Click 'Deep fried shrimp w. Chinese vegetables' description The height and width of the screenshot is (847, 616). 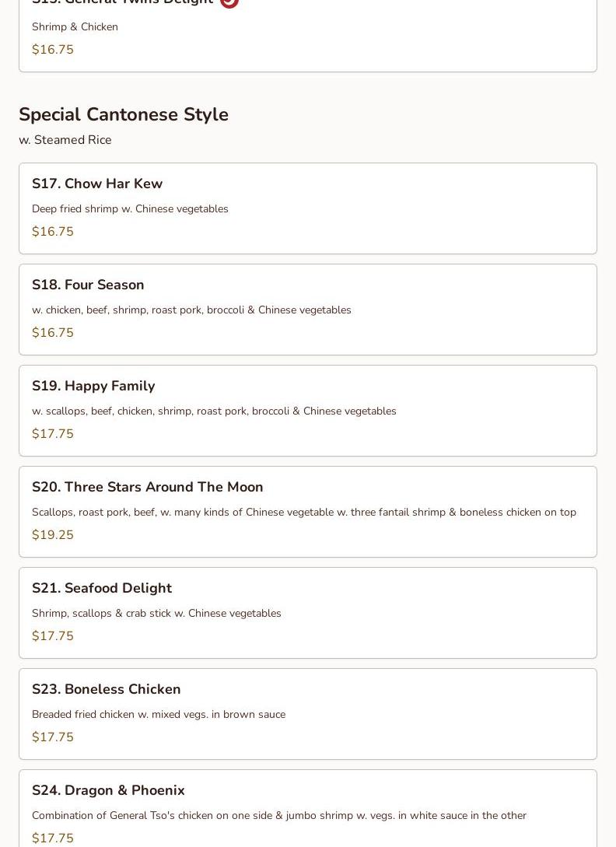point(130,208)
